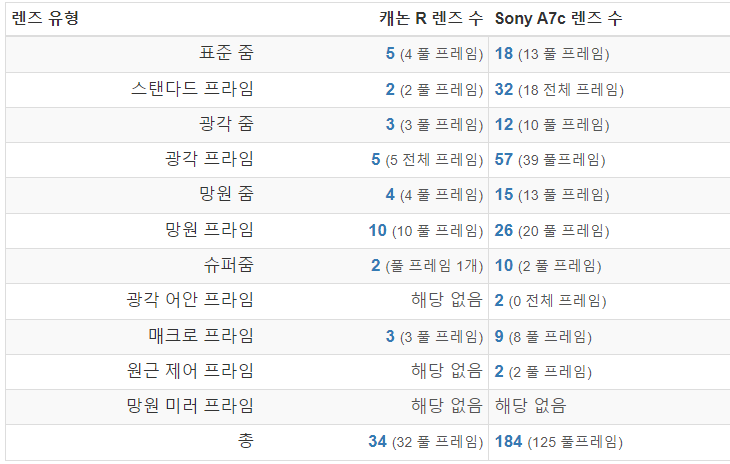This screenshot has height=464, width=730.
Task: Open Sony total lens count link '184'
Action: coord(508,441)
